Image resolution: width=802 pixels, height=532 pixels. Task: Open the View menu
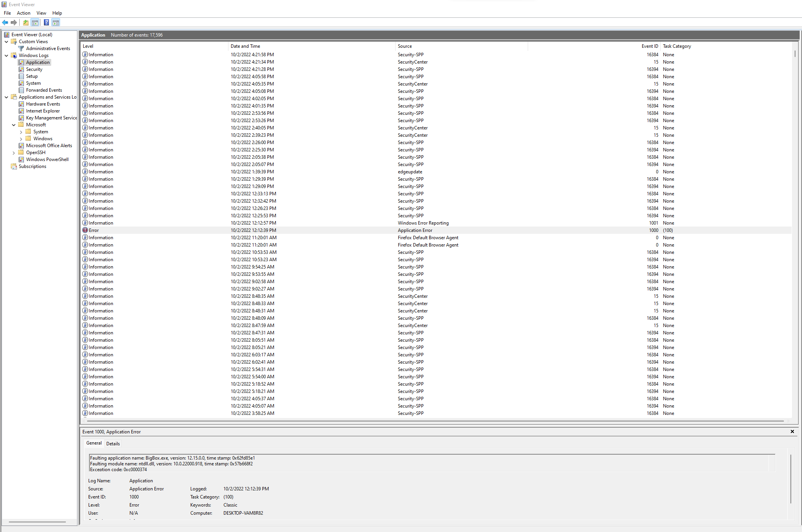pyautogui.click(x=41, y=13)
